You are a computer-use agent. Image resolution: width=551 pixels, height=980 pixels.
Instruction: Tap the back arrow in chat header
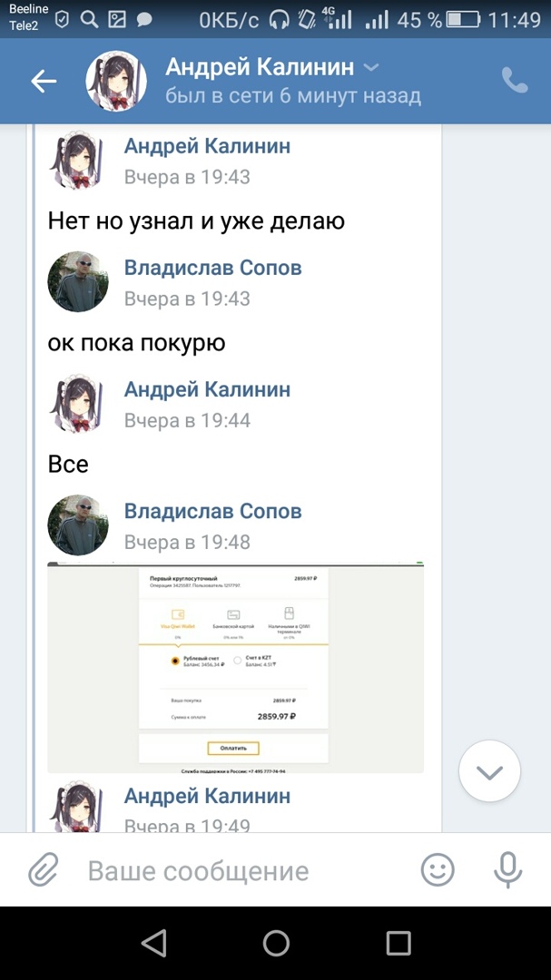[44, 82]
